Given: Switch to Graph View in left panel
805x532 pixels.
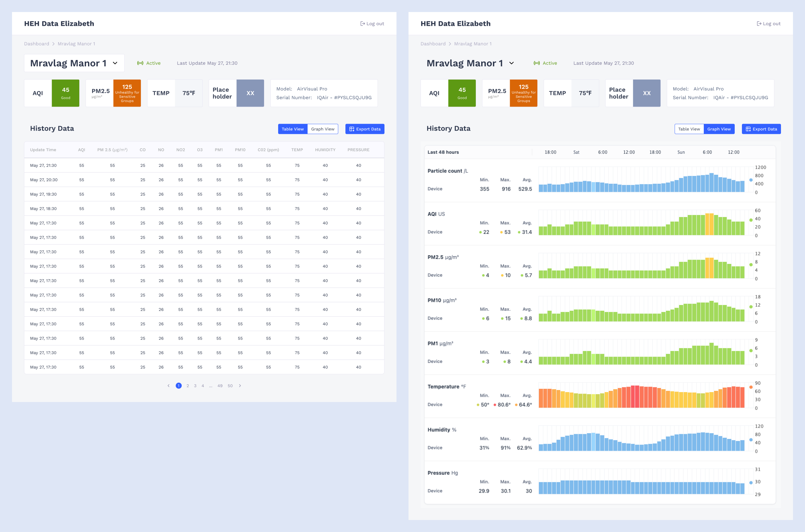Looking at the screenshot, I should pos(322,129).
